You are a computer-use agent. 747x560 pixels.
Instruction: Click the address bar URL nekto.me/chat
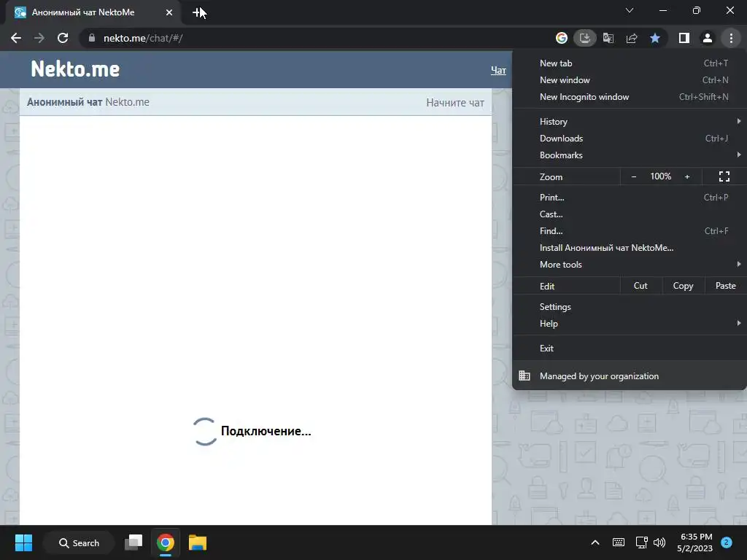(143, 38)
